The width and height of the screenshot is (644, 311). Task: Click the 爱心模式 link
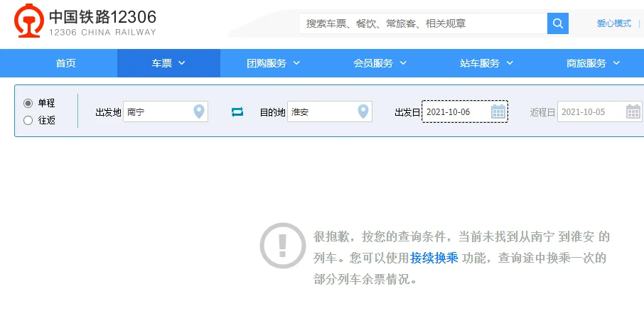(x=614, y=23)
